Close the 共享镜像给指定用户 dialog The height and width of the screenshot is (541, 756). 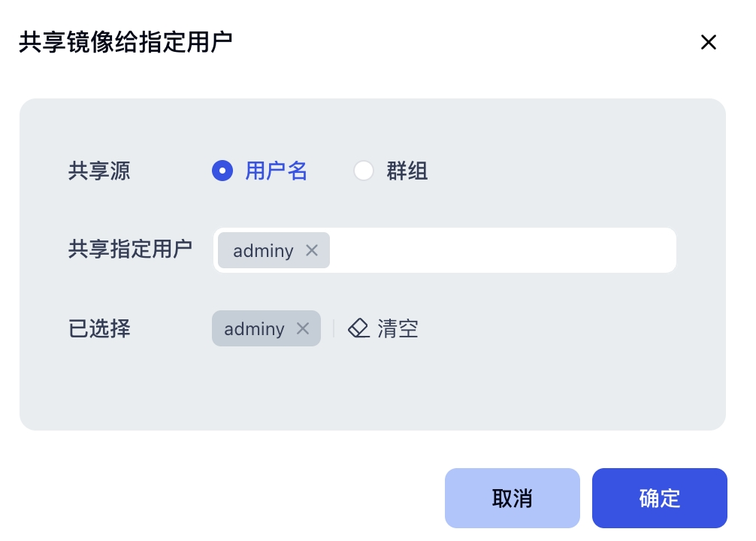(708, 43)
